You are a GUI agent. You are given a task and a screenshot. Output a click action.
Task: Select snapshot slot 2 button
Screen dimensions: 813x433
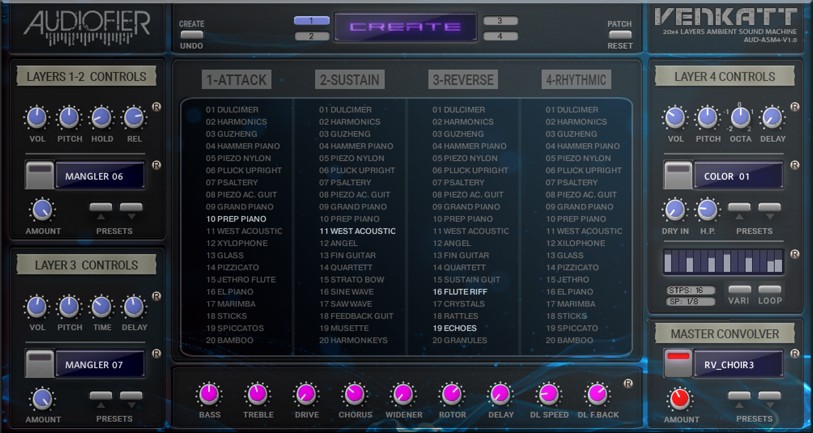click(312, 36)
